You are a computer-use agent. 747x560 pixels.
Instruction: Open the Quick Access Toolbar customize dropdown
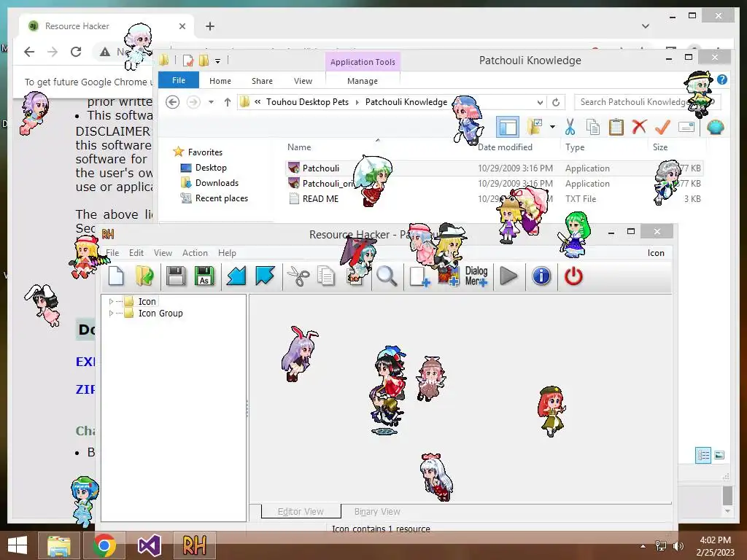pos(217,61)
